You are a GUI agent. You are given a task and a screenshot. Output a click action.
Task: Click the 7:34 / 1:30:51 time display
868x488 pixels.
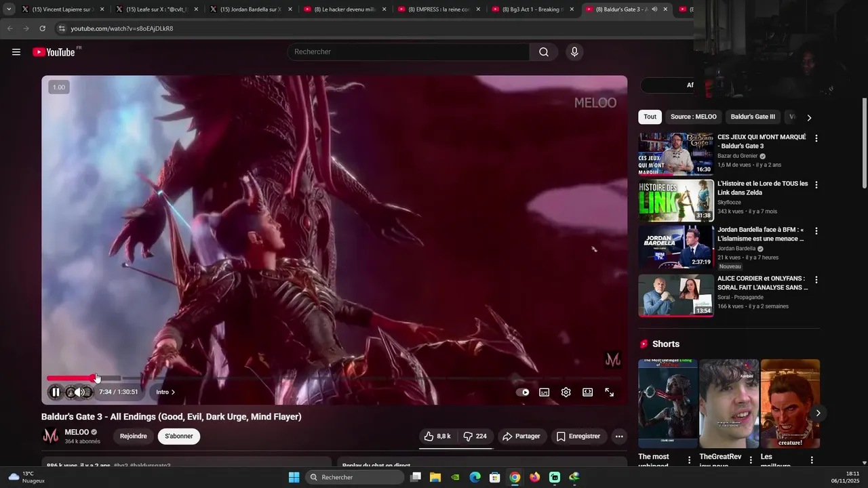pyautogui.click(x=119, y=392)
